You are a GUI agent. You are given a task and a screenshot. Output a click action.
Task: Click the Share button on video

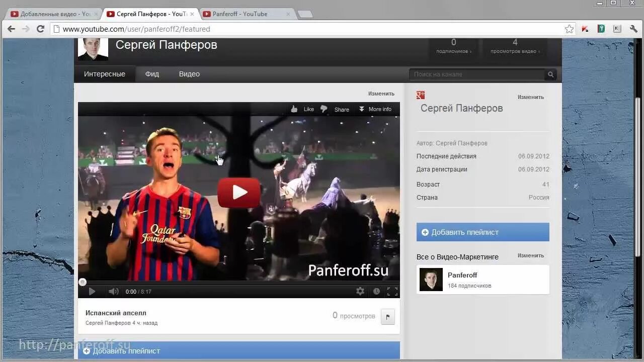click(342, 109)
